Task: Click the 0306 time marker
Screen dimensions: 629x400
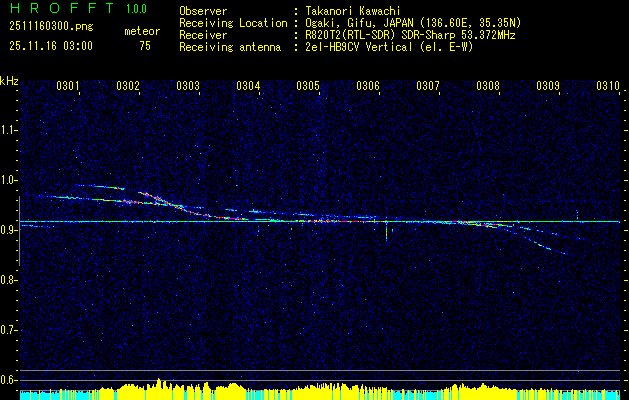Action: tap(368, 85)
